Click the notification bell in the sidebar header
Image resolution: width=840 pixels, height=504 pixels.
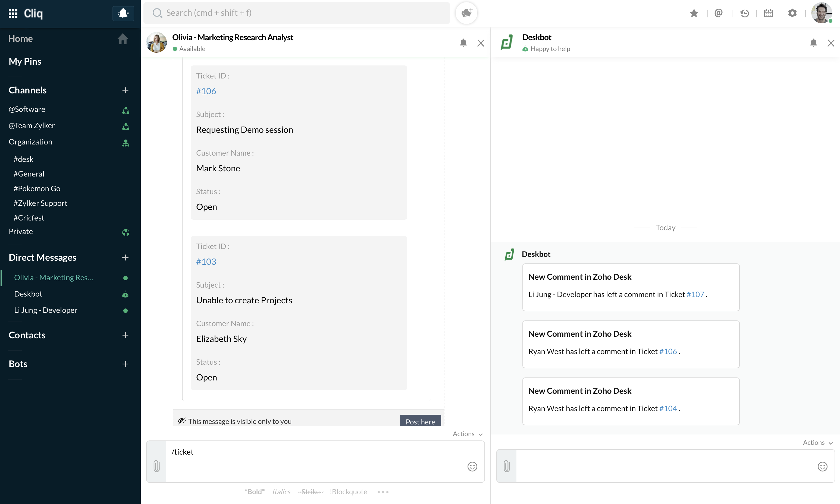pyautogui.click(x=123, y=14)
